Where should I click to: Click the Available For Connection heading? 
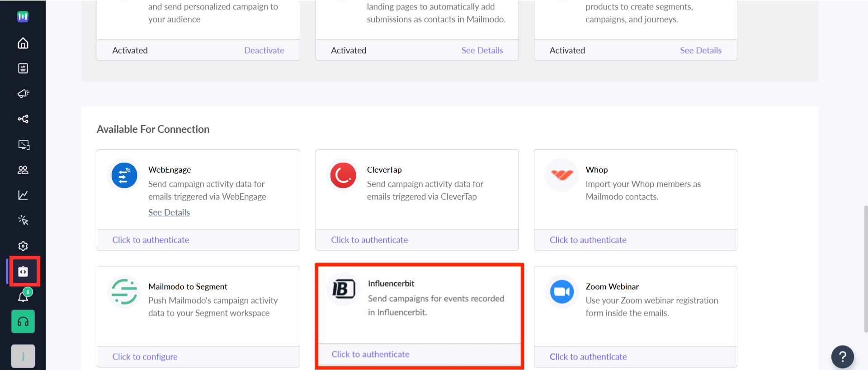point(153,129)
